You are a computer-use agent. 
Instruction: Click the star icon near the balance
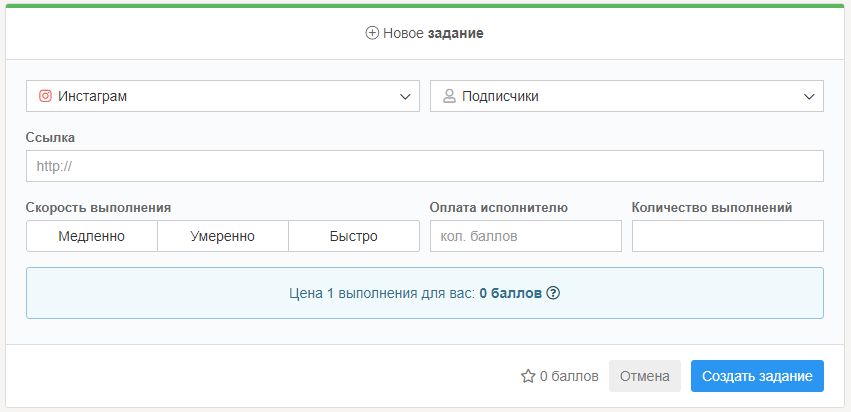click(x=528, y=377)
